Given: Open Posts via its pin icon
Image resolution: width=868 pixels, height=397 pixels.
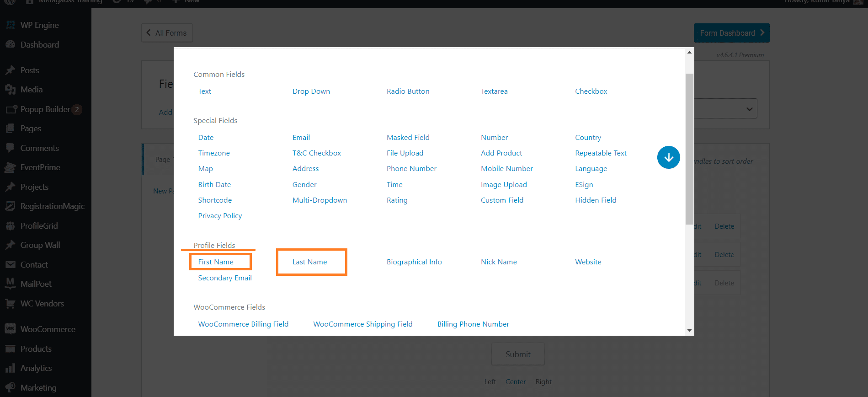Looking at the screenshot, I should (10, 70).
